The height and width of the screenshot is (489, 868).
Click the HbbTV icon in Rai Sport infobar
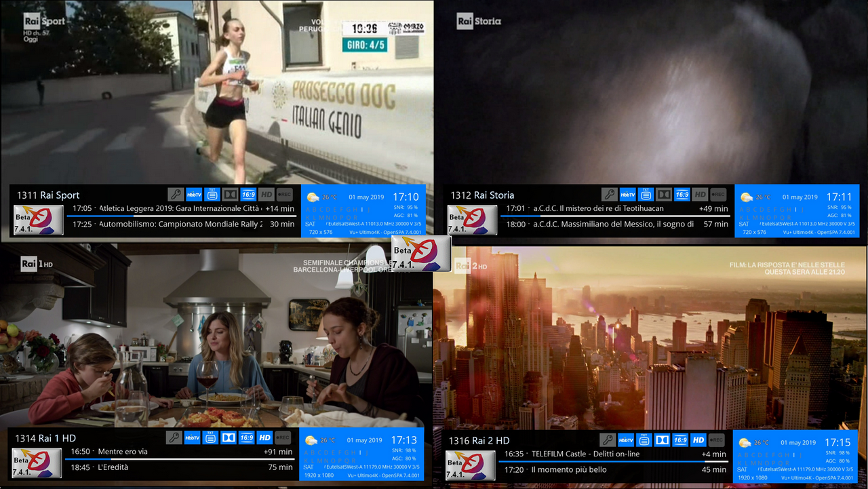(x=194, y=195)
